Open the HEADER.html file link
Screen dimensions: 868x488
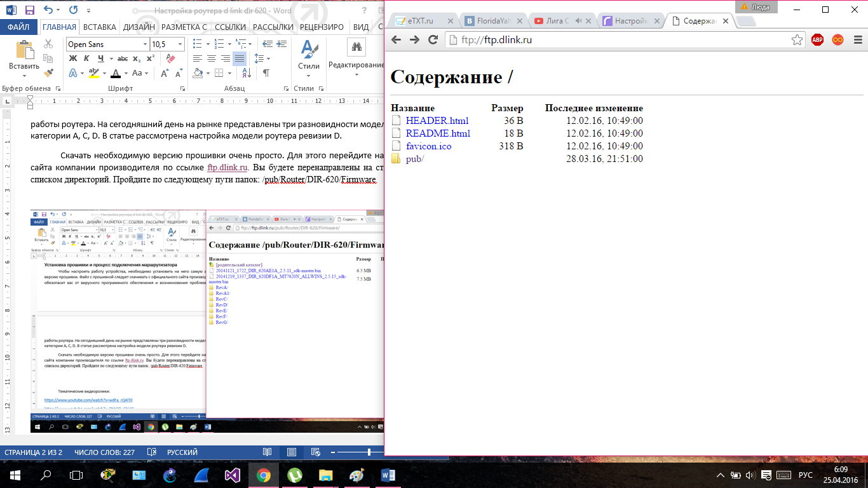tap(437, 121)
